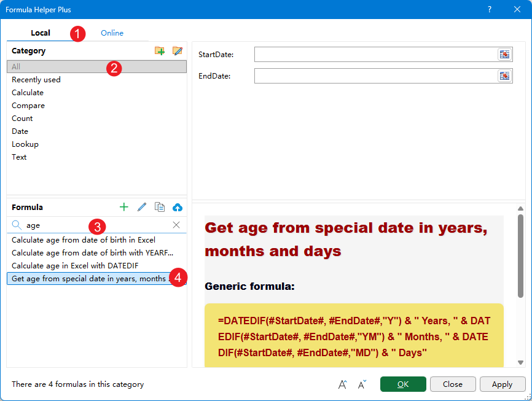The image size is (532, 401).
Task: Select the Compare category
Action: tap(96, 106)
